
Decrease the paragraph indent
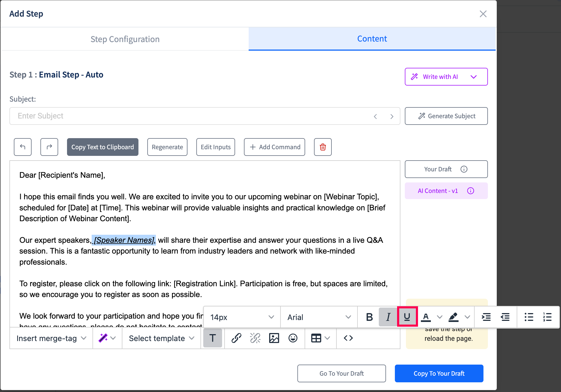505,317
